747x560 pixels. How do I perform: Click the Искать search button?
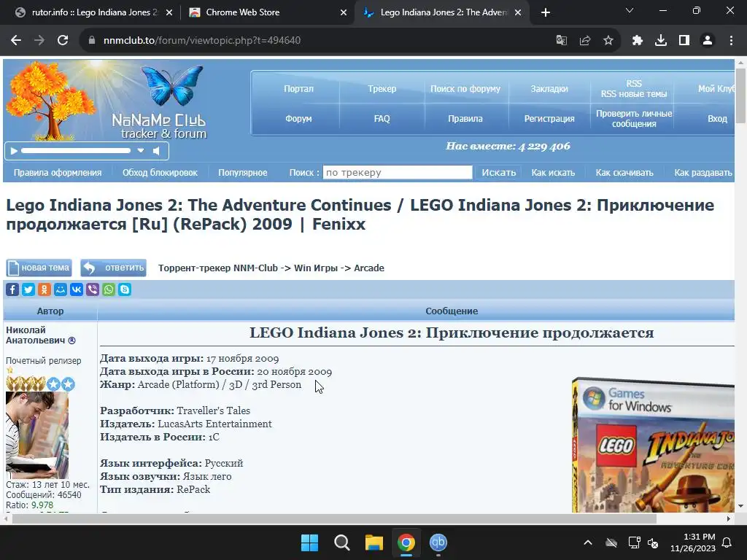coord(499,172)
